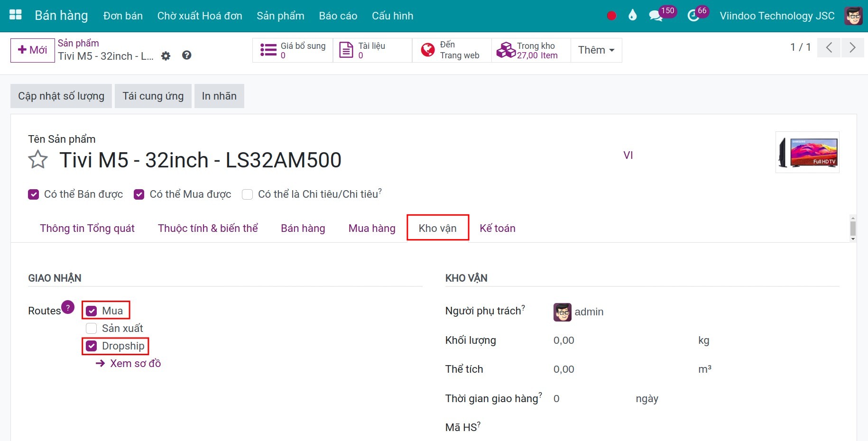Open the Cấu hình menu
Image resolution: width=868 pixels, height=441 pixels.
click(x=392, y=16)
